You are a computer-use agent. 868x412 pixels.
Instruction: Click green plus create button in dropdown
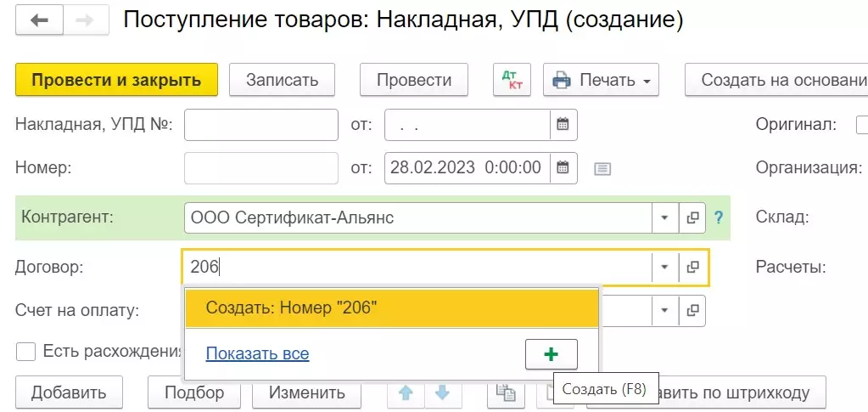click(551, 354)
